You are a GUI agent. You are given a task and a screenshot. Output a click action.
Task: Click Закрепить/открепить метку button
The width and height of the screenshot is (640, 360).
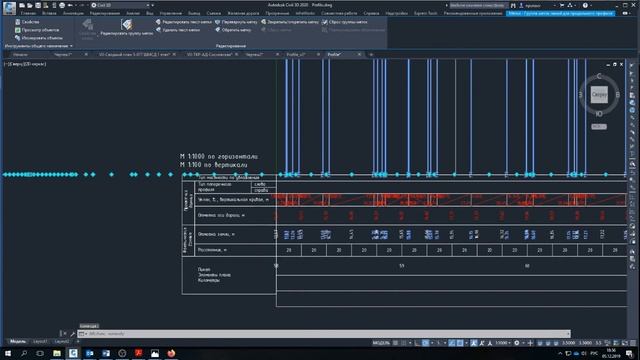(x=289, y=22)
